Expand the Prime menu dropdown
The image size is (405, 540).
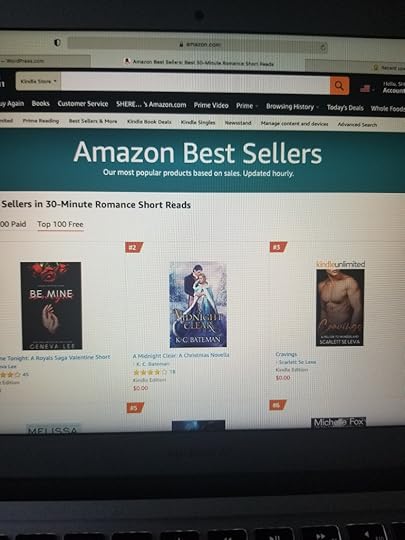tap(247, 106)
